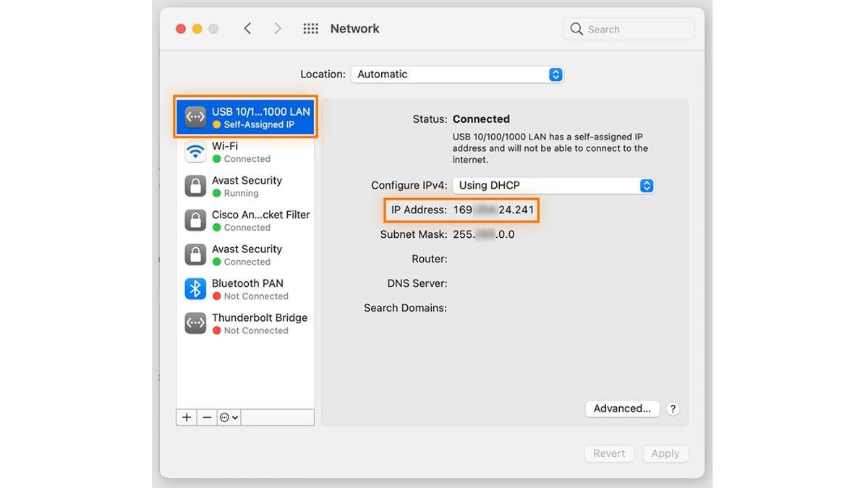Select the second Avast Security Connected entry
Image resolution: width=868 pixels, height=488 pixels.
coord(246,254)
